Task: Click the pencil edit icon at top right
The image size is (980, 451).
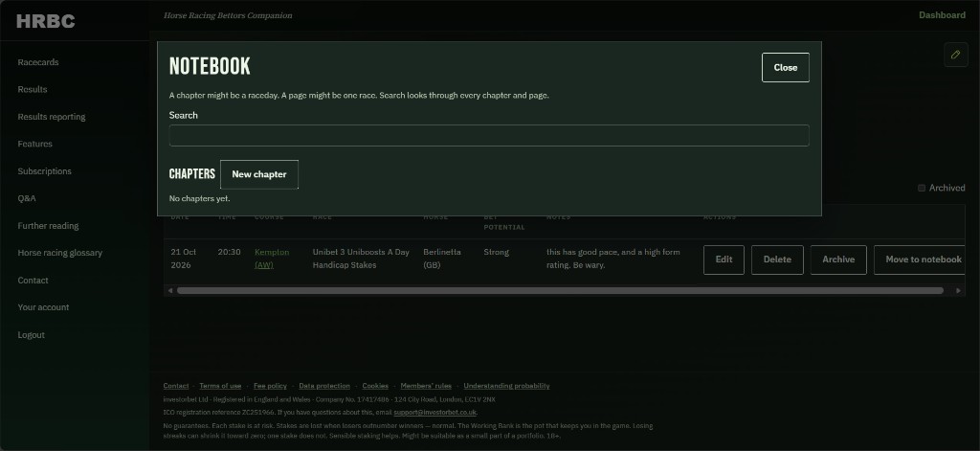Action: tap(955, 55)
